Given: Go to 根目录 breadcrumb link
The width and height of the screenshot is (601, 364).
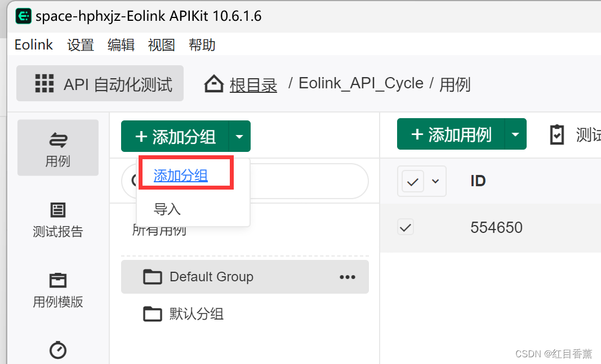Looking at the screenshot, I should pyautogui.click(x=253, y=84).
